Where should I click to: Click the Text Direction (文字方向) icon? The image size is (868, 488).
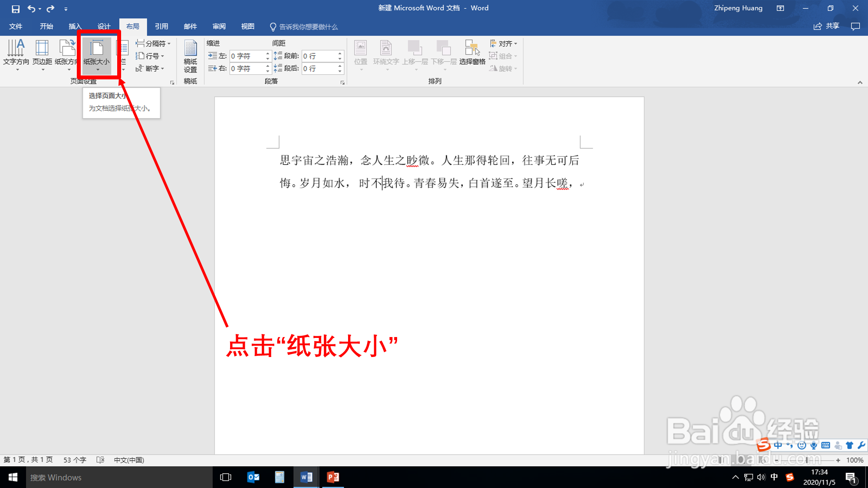(16, 53)
